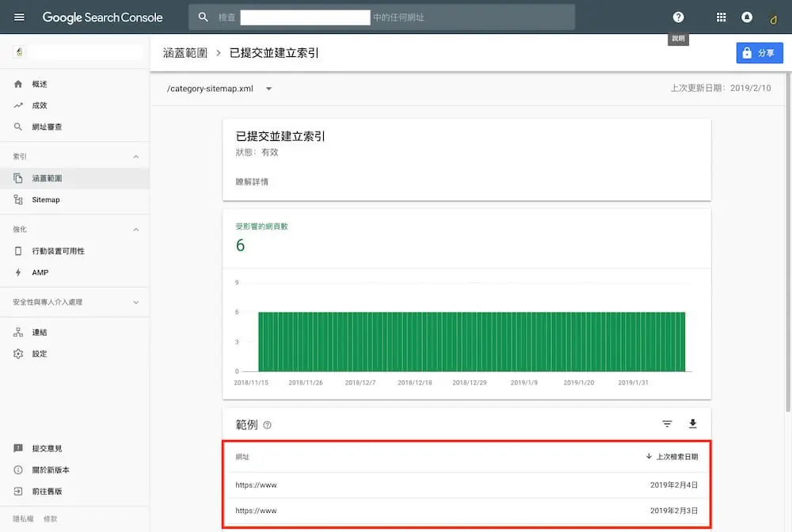
Task: Click the phone icon beside 行動裝置可用性
Action: point(18,251)
